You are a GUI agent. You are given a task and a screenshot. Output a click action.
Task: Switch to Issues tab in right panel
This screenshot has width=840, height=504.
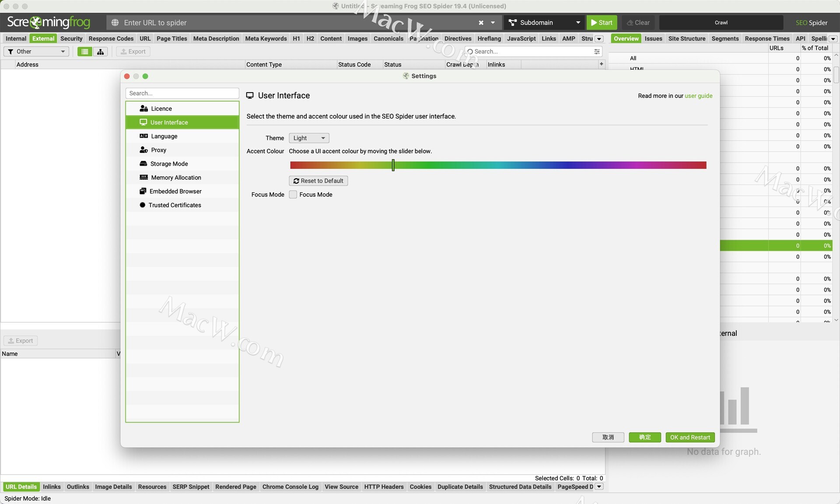point(653,38)
